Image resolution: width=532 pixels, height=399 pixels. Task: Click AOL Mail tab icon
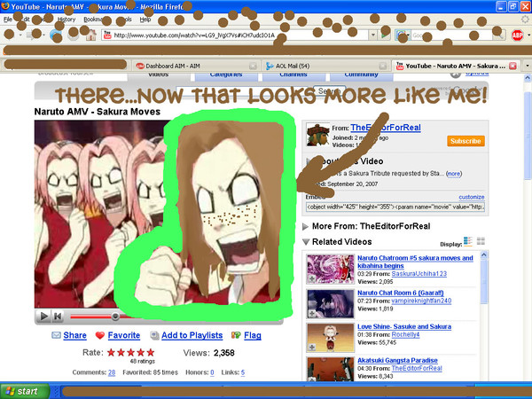pos(270,66)
